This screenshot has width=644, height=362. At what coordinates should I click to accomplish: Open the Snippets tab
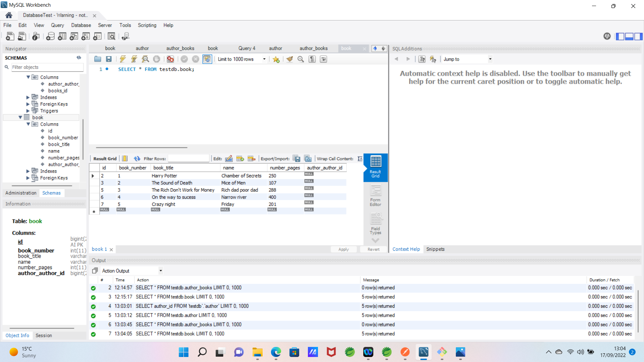pos(435,249)
